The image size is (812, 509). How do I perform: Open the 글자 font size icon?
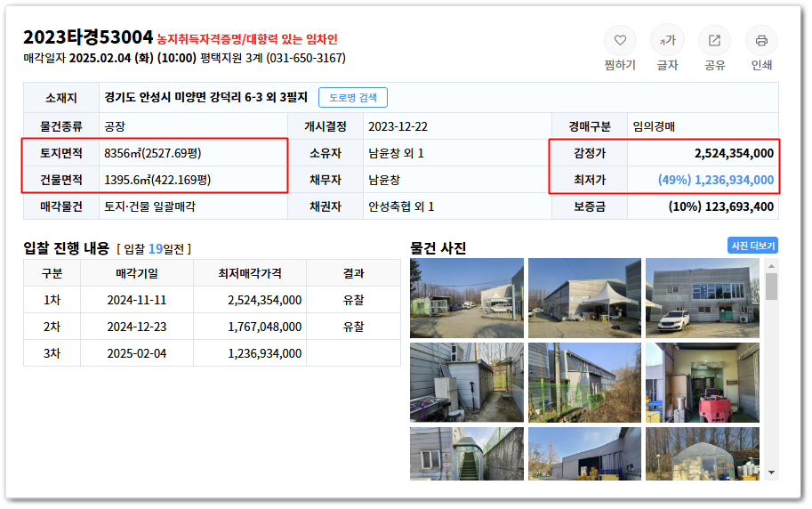pos(667,40)
